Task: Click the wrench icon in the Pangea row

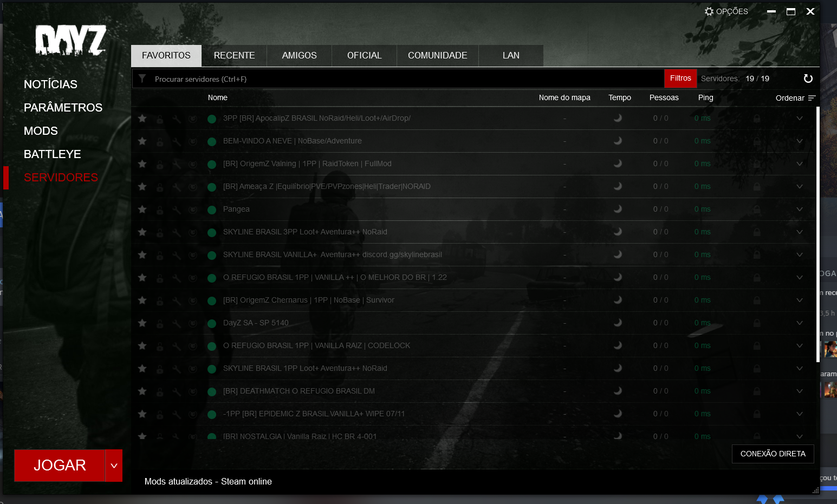Action: click(177, 210)
